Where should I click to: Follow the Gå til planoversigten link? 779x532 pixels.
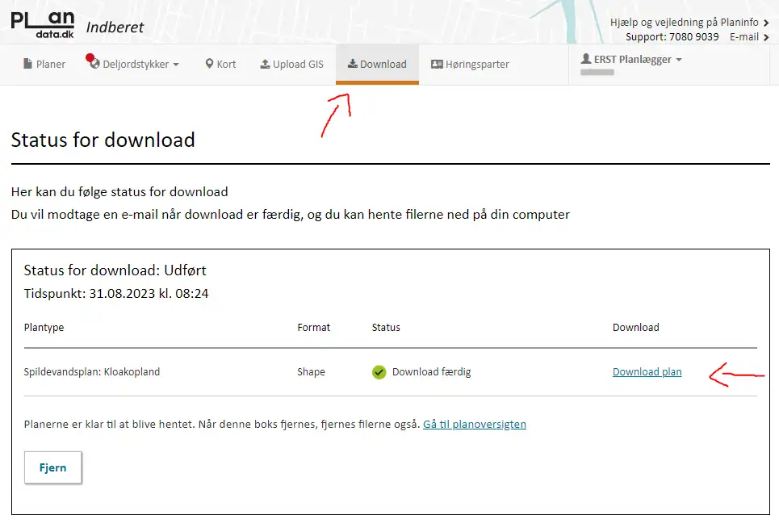(474, 424)
